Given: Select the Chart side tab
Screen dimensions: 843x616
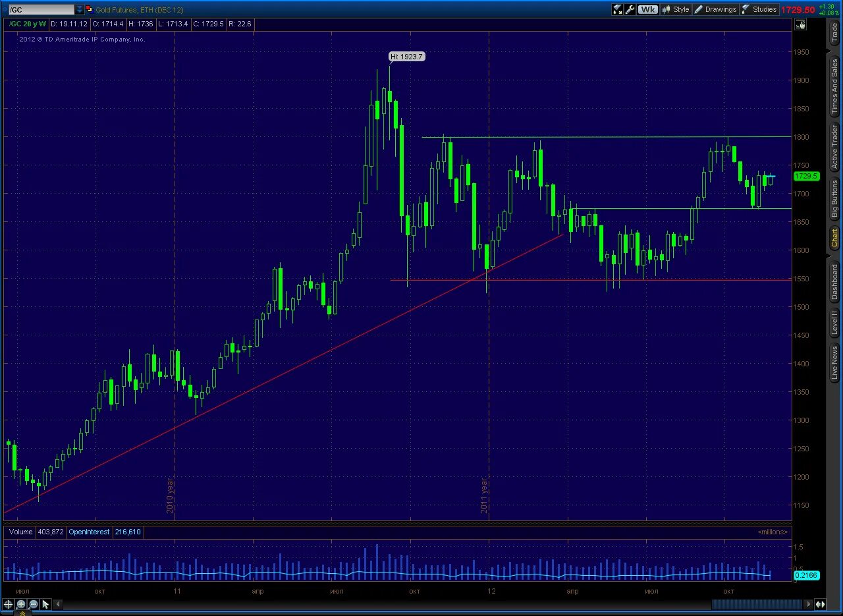Looking at the screenshot, I should click(x=834, y=238).
